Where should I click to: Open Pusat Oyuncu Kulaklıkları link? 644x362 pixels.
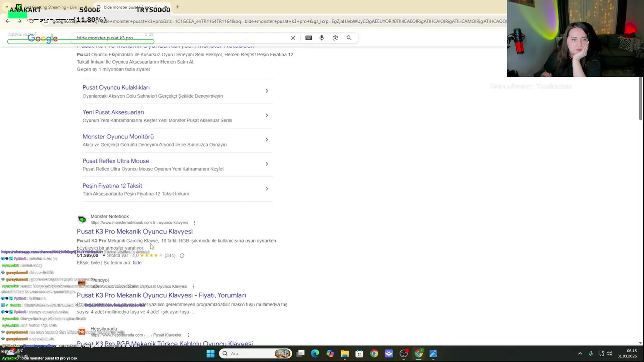(x=116, y=87)
